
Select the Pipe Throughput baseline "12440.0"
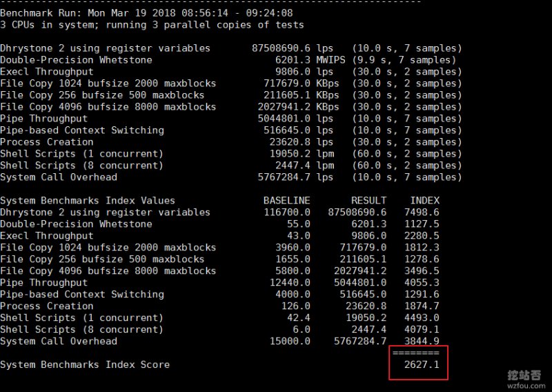click(290, 282)
